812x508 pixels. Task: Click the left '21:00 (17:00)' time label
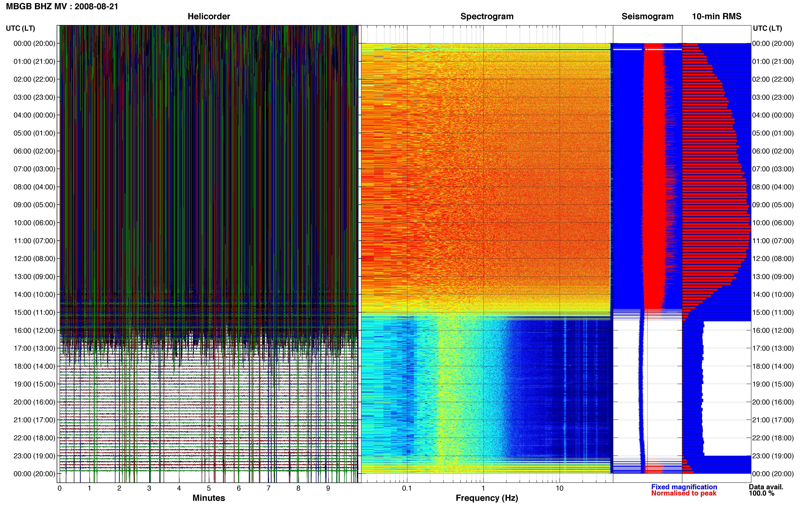pyautogui.click(x=34, y=420)
